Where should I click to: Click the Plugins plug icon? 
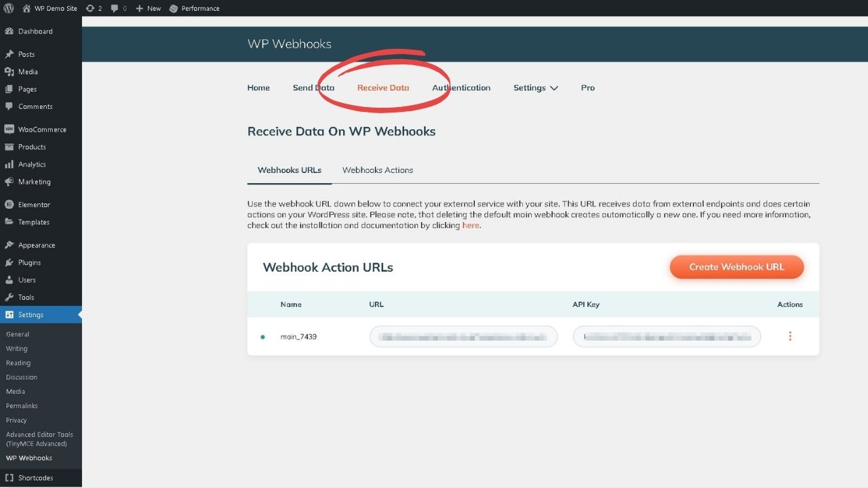click(9, 262)
